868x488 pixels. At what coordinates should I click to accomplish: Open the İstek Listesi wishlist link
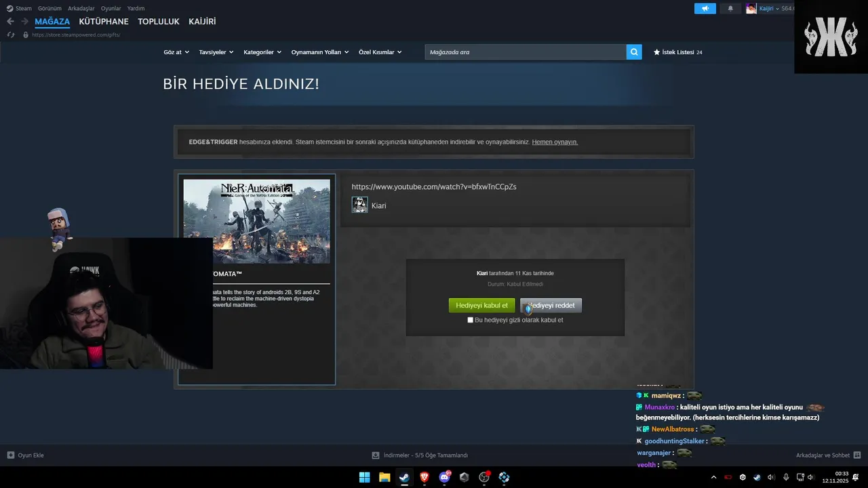pyautogui.click(x=678, y=52)
